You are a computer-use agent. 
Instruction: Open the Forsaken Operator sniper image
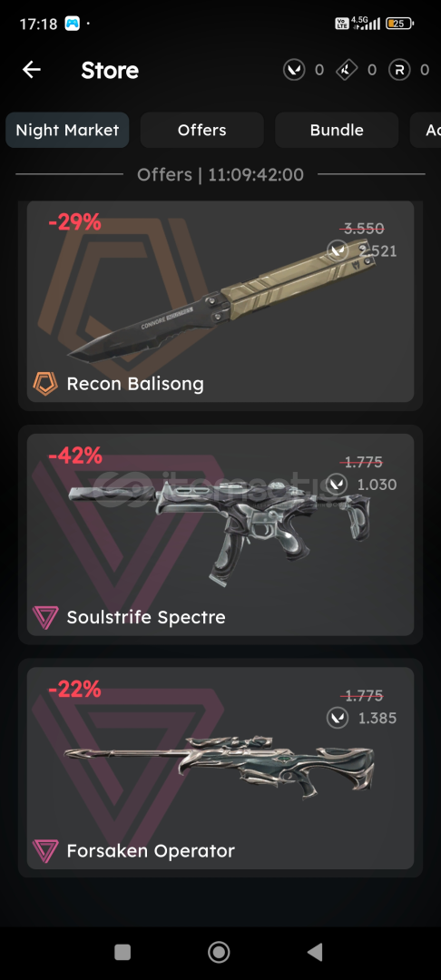click(219, 766)
